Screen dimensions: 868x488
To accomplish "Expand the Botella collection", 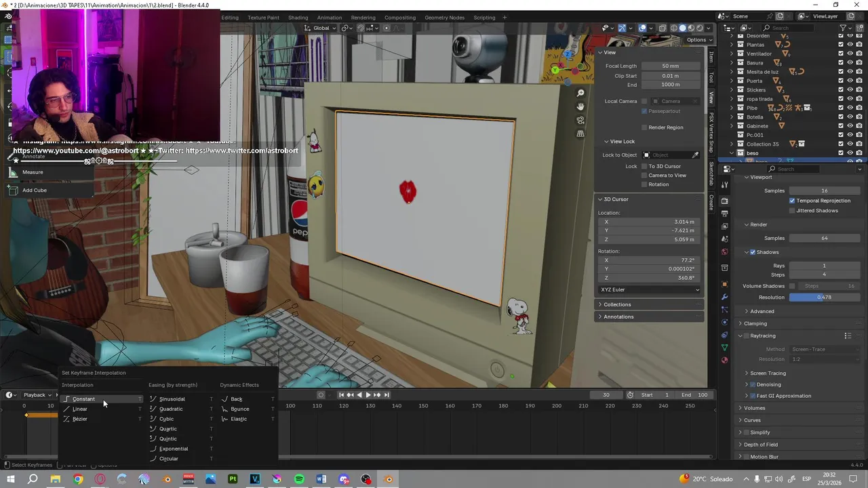I will coord(732,117).
